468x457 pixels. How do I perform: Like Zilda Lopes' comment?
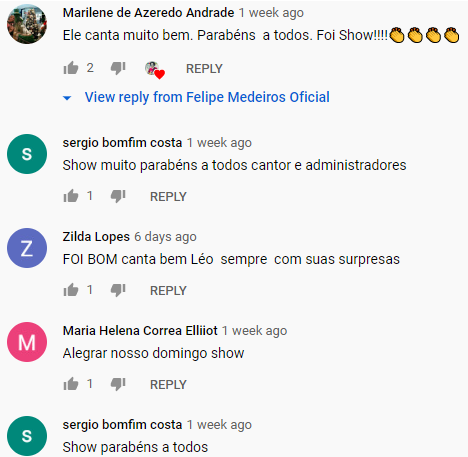tap(71, 290)
